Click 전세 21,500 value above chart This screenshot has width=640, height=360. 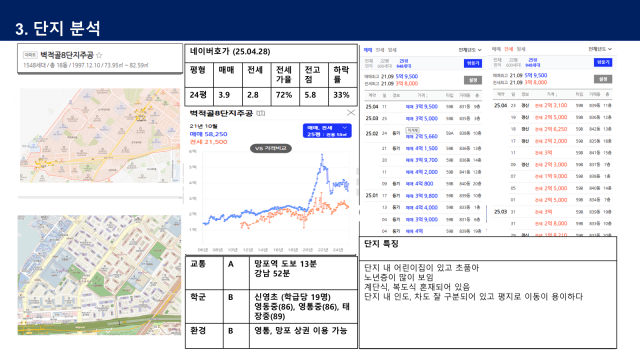(x=209, y=142)
